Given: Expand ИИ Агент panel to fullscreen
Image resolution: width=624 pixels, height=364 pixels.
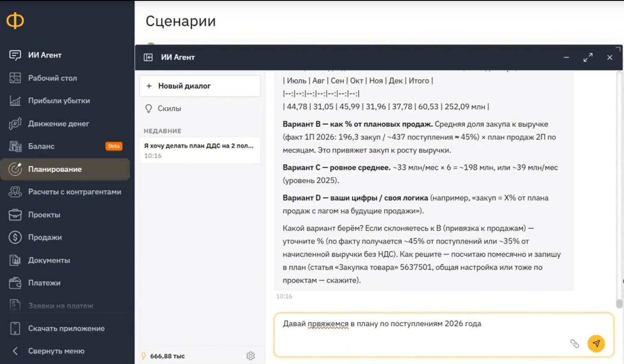Looking at the screenshot, I should pos(588,57).
